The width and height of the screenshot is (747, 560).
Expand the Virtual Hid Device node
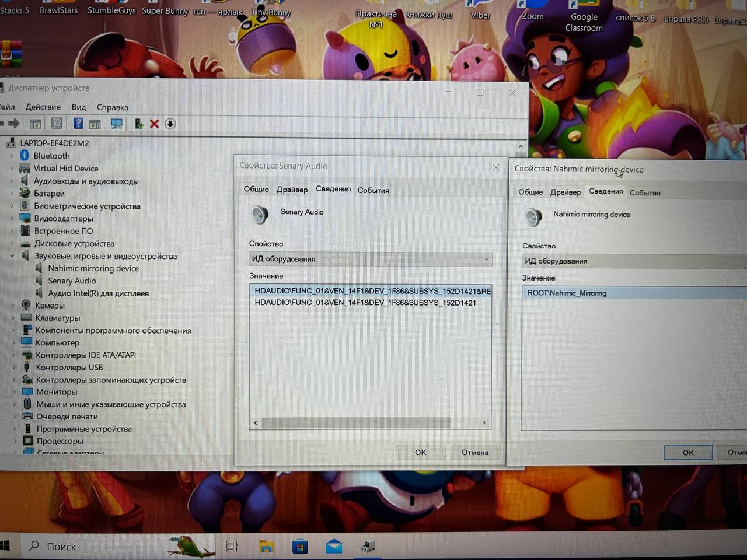point(11,169)
